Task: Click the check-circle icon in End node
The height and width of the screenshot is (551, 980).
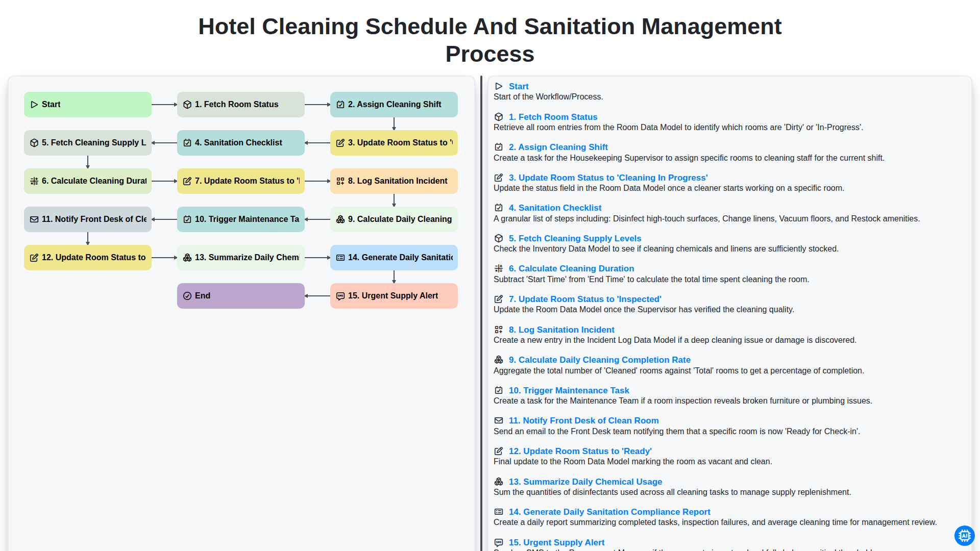Action: [187, 296]
